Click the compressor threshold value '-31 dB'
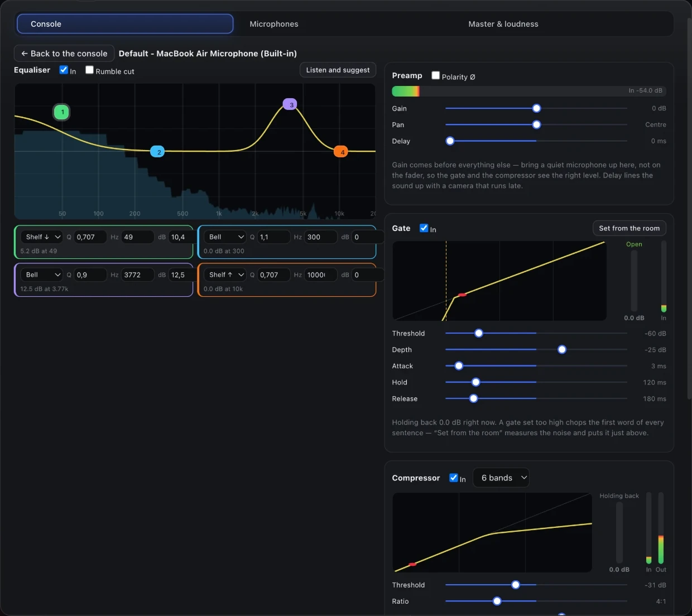The width and height of the screenshot is (692, 616). (x=655, y=585)
